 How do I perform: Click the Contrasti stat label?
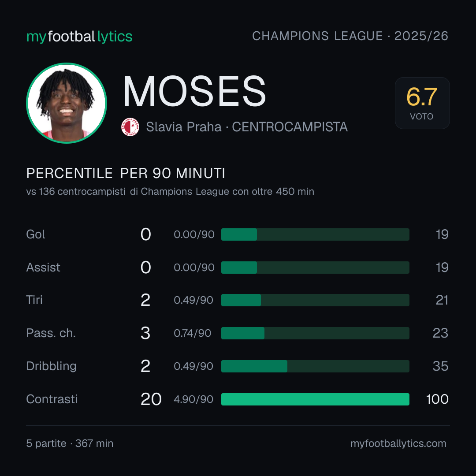tap(52, 399)
